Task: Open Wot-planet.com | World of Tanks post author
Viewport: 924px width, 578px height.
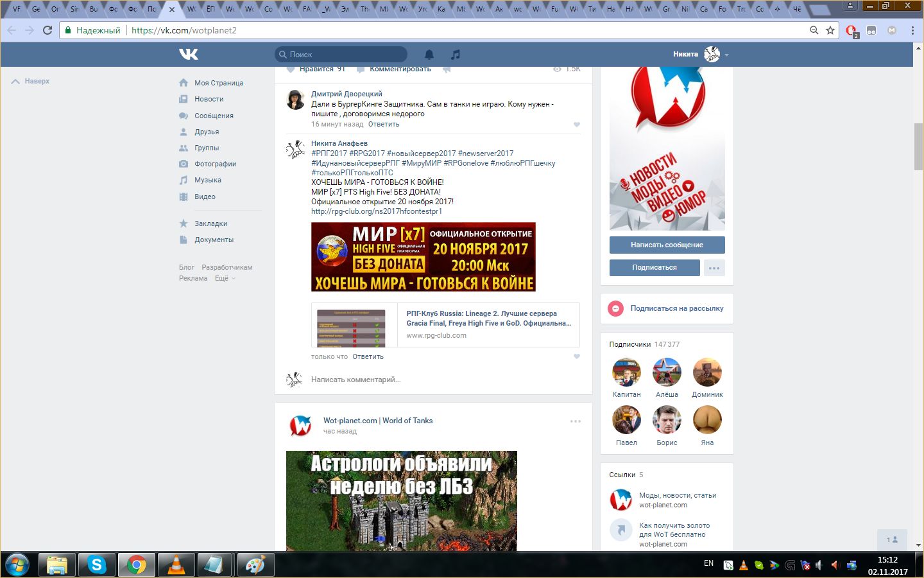Action: pyautogui.click(x=378, y=421)
